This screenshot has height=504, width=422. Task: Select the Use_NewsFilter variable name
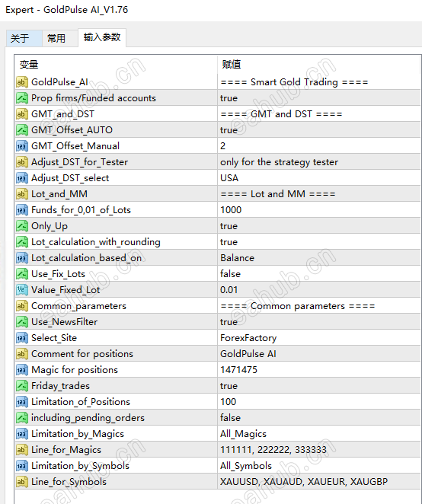[64, 322]
